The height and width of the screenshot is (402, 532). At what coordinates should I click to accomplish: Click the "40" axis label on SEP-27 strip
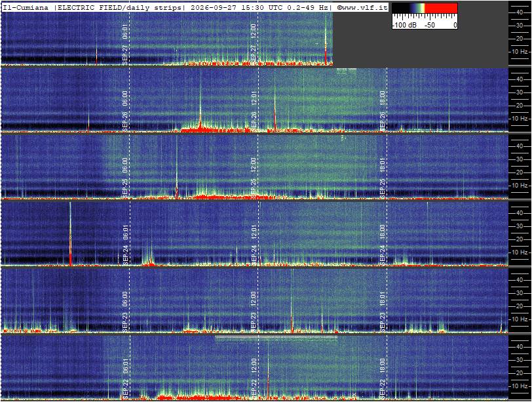(520, 12)
